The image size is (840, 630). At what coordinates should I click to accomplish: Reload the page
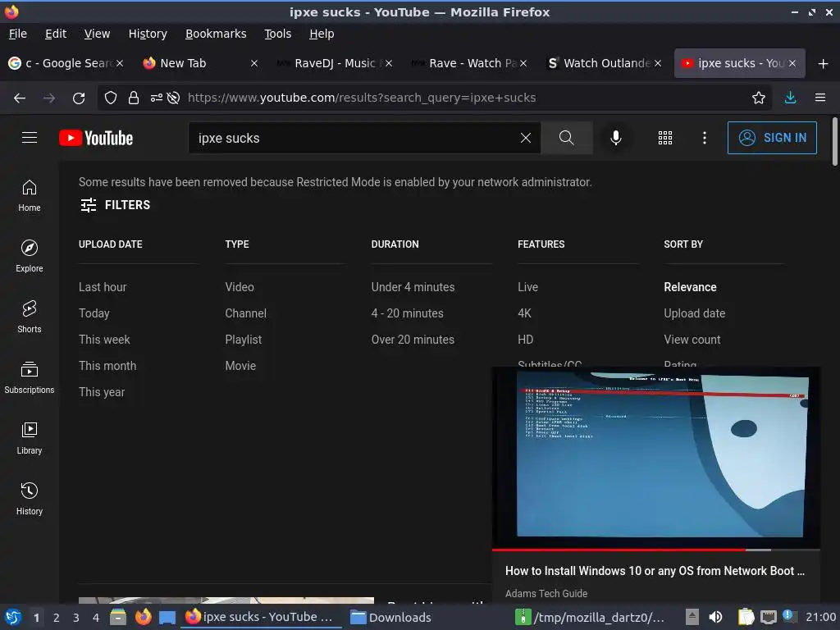coord(79,98)
